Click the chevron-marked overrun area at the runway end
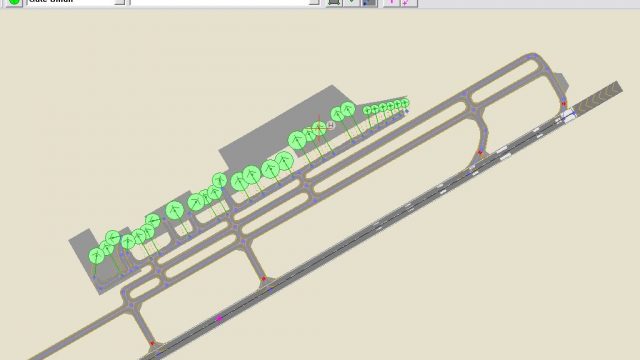640x360 pixels. [598, 98]
